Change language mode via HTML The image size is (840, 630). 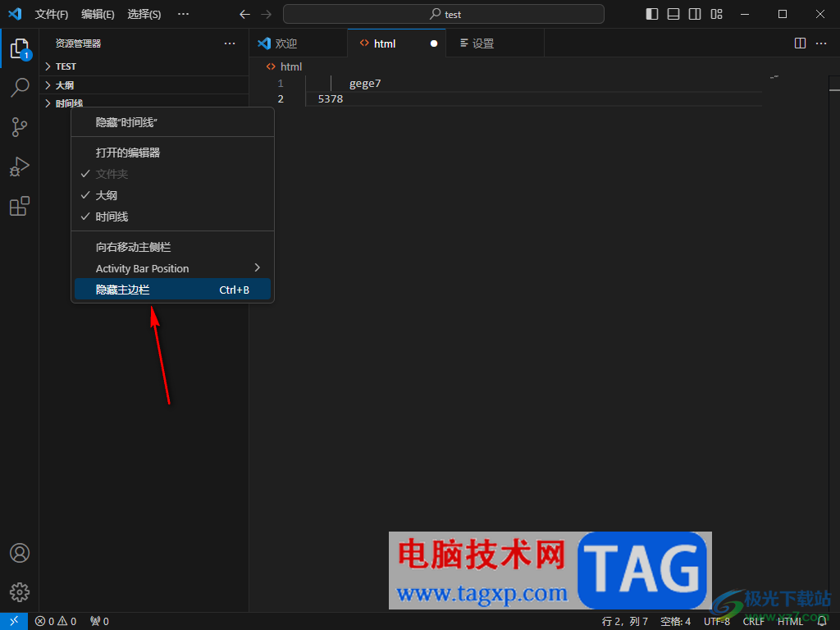[790, 621]
